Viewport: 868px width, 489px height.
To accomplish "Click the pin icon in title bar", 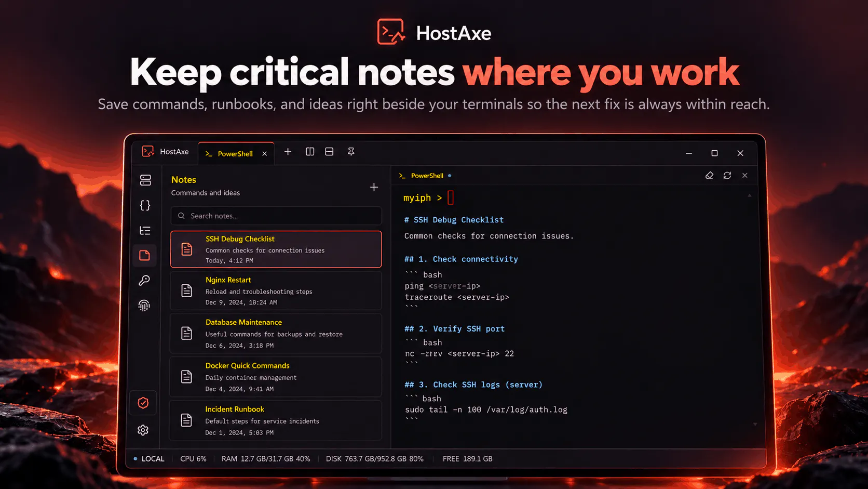I will click(x=351, y=152).
